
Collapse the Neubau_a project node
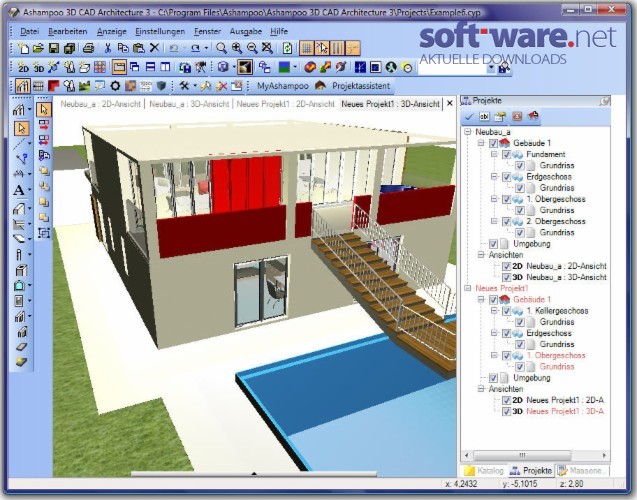(468, 132)
